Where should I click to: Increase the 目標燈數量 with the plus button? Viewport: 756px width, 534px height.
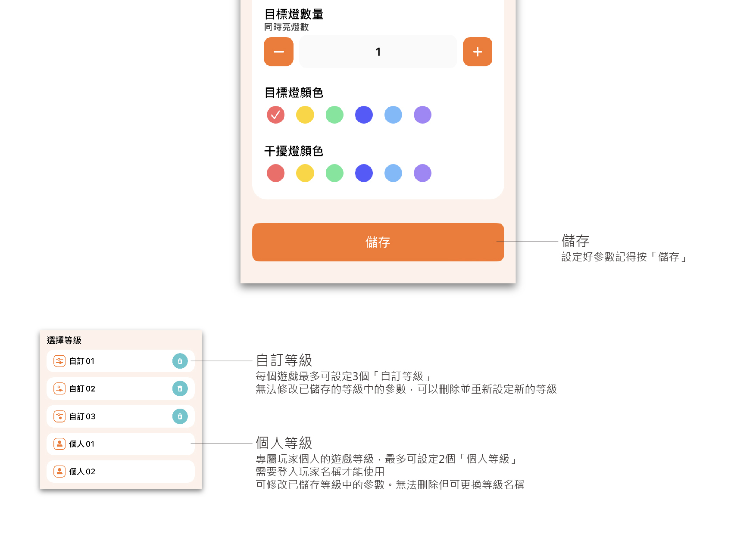tap(478, 52)
